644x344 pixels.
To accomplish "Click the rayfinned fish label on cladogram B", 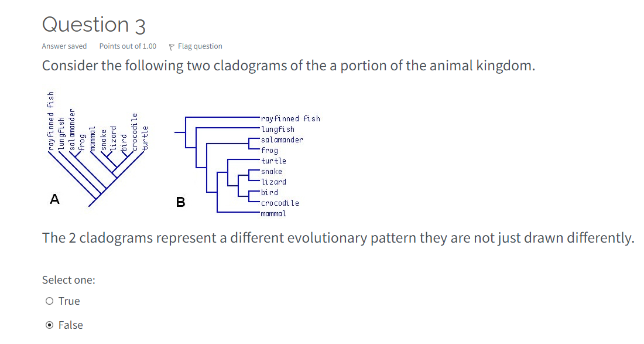I will pos(290,118).
